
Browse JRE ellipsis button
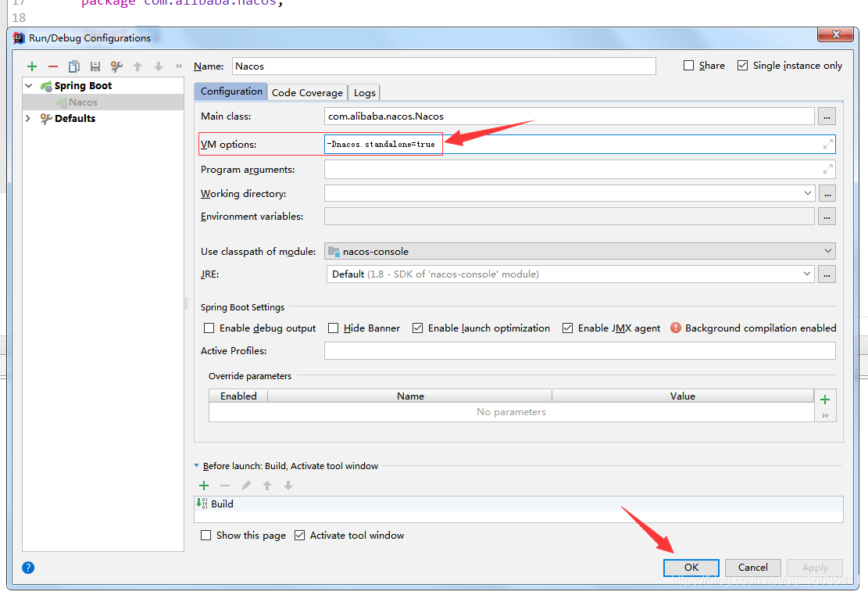(x=827, y=274)
